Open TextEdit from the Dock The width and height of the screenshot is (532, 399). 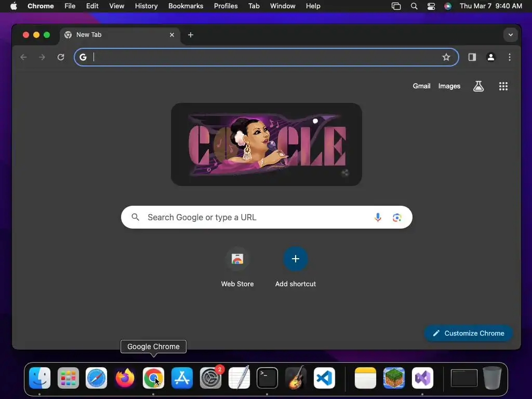tap(239, 378)
